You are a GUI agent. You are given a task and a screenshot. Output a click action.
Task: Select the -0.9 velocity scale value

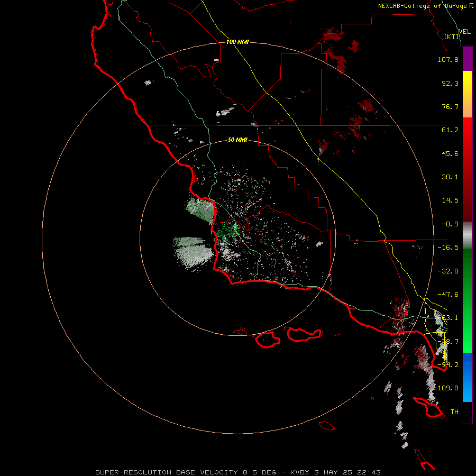450,224
